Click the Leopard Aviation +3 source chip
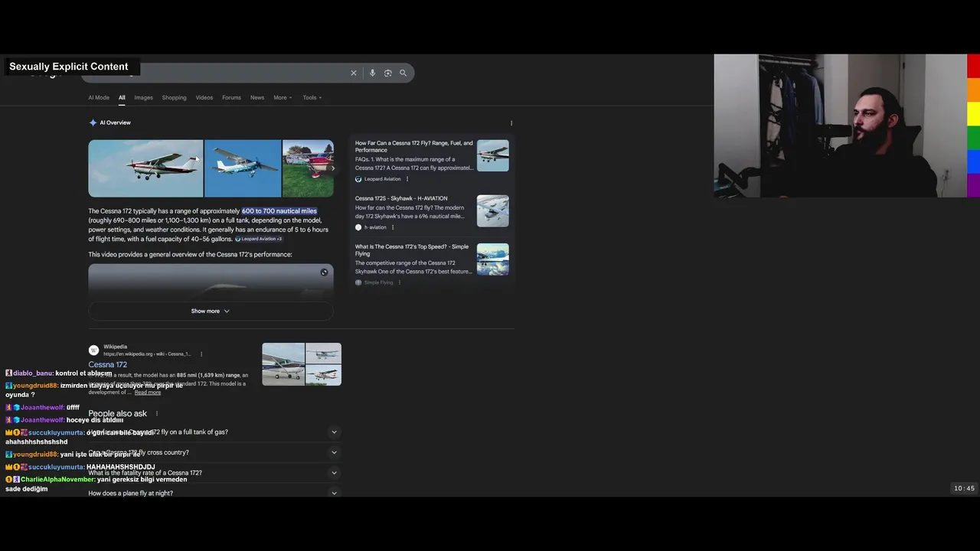Viewport: 980px width, 551px height. click(260, 239)
